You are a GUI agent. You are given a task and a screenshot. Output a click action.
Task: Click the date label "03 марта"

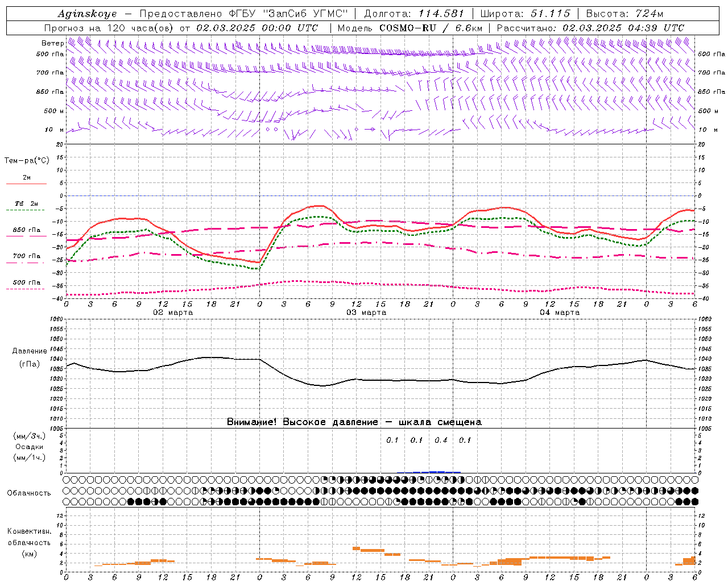366,313
